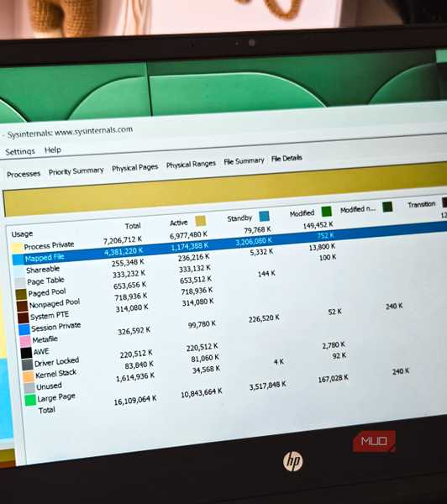
Task: Sort by the Standby column header
Action: tap(239, 218)
